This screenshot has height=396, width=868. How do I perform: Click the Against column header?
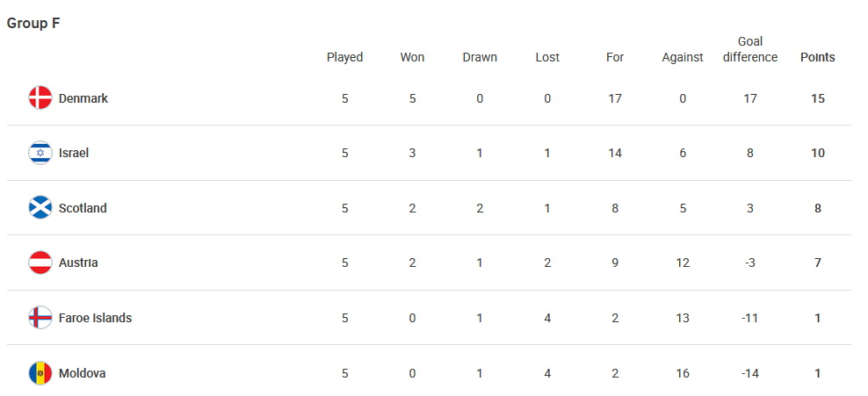pyautogui.click(x=683, y=58)
